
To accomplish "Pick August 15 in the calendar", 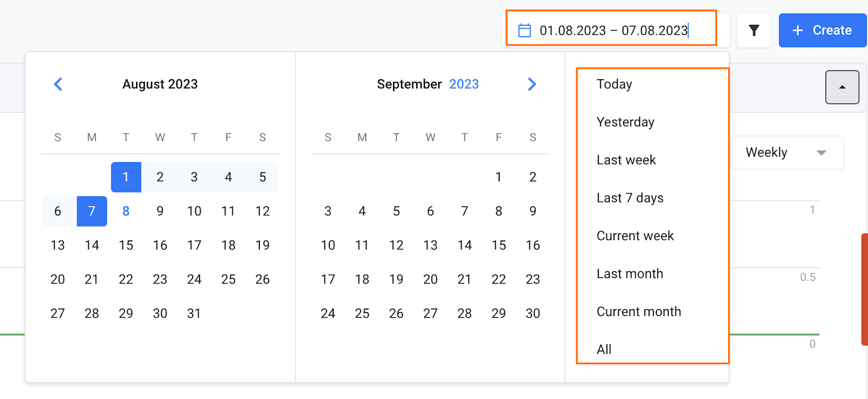I will (x=126, y=245).
